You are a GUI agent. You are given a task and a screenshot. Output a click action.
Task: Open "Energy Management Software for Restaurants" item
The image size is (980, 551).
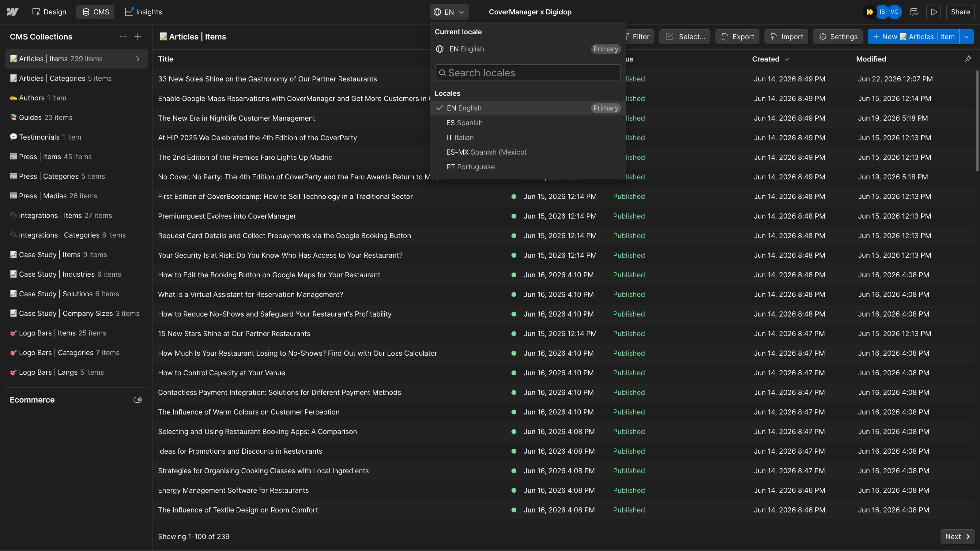(233, 490)
